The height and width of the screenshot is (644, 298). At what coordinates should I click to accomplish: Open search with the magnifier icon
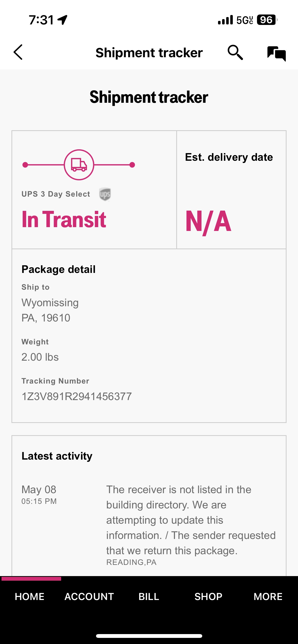click(235, 52)
